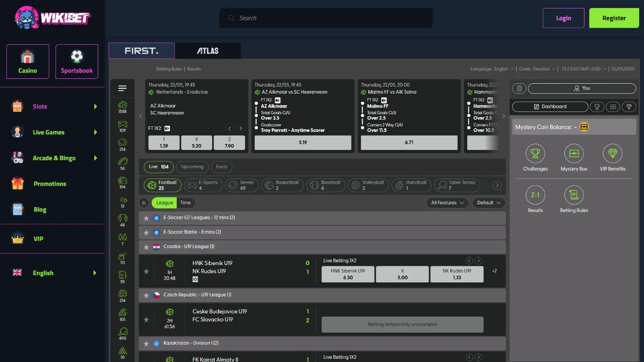Favorite the HNK Sibenik U19 match star

147,271
